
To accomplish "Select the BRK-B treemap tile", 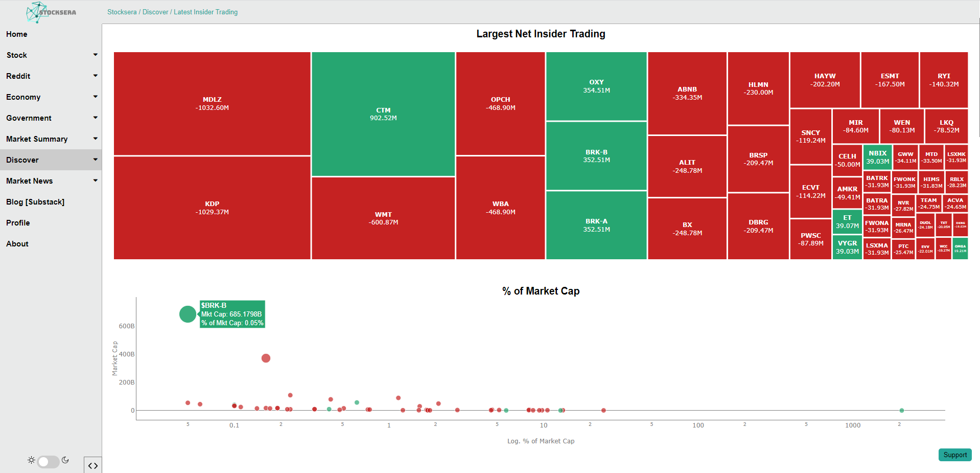I will pos(596,156).
